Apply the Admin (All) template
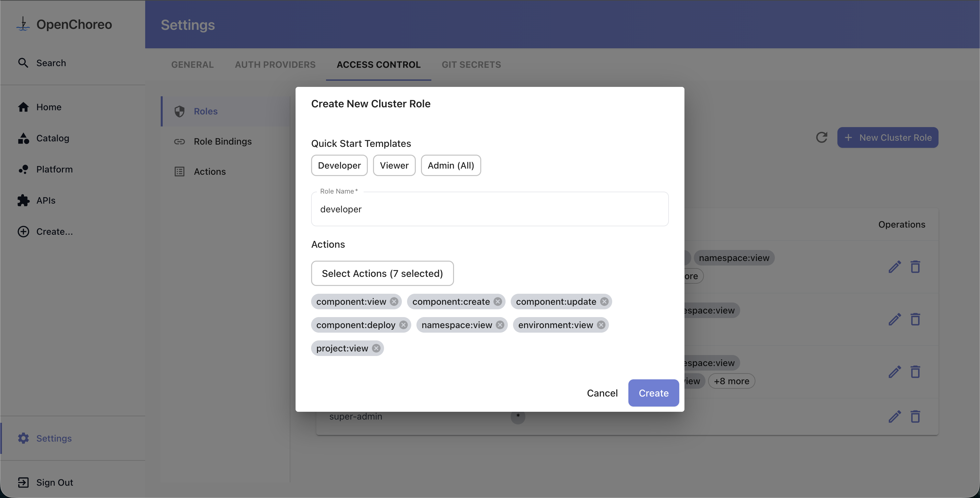The height and width of the screenshot is (498, 980). [450, 166]
